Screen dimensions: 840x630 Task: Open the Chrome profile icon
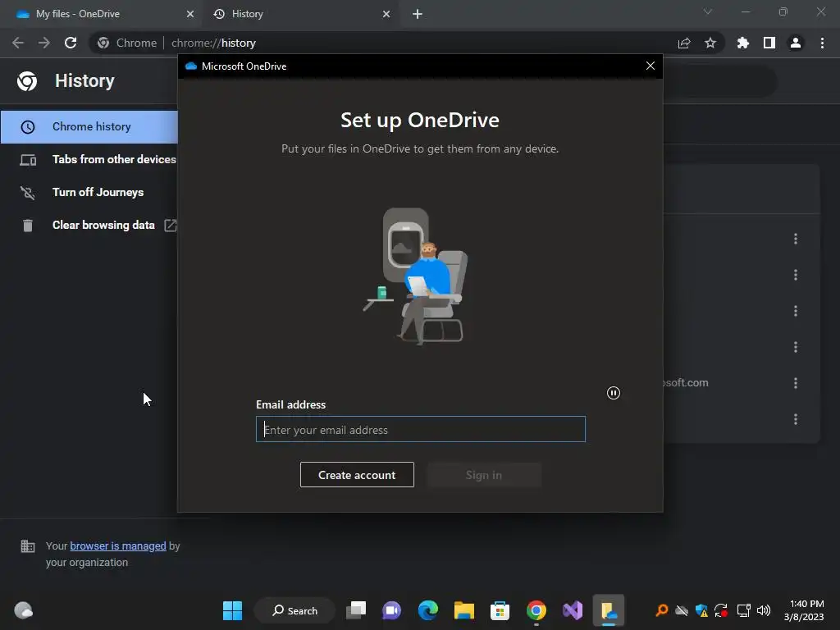point(796,43)
